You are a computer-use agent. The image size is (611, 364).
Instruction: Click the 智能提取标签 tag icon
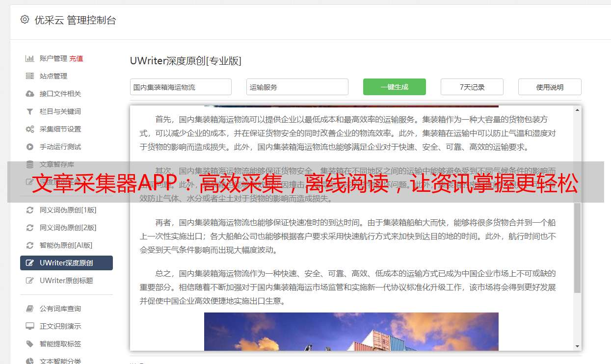click(x=30, y=344)
